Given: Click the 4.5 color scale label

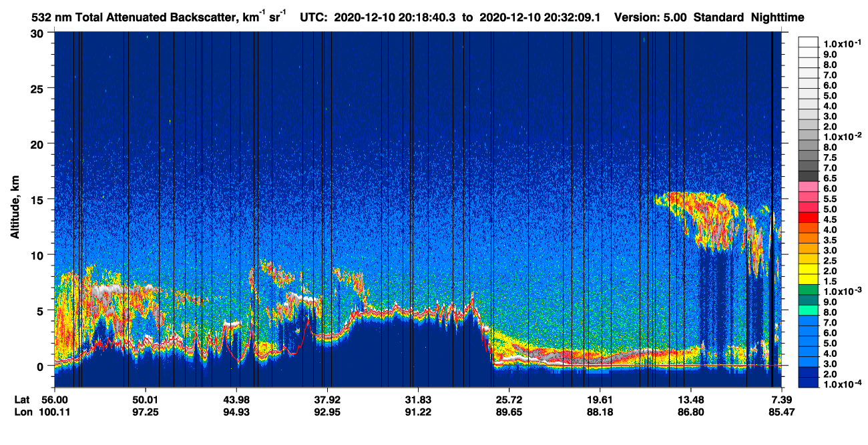Looking at the screenshot, I should point(829,220).
